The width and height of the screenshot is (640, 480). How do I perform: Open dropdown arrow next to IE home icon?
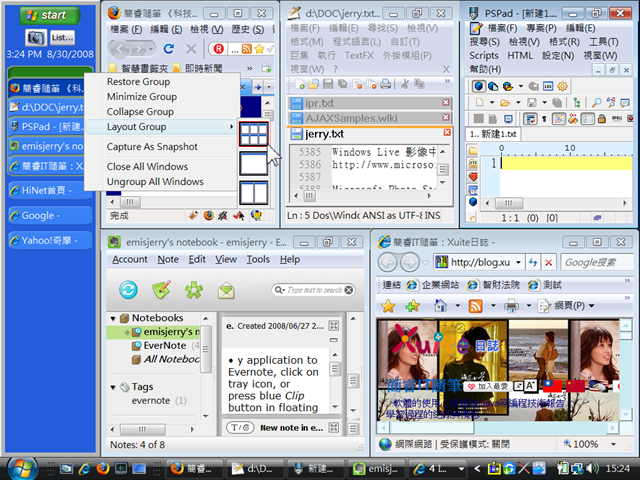point(457,305)
